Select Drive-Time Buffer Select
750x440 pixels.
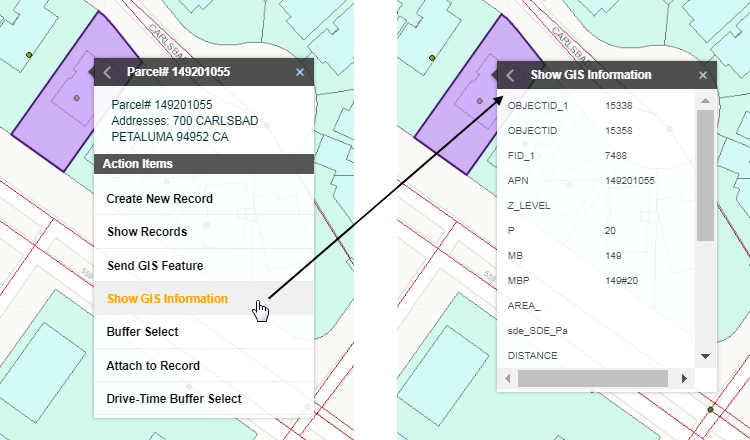174,398
